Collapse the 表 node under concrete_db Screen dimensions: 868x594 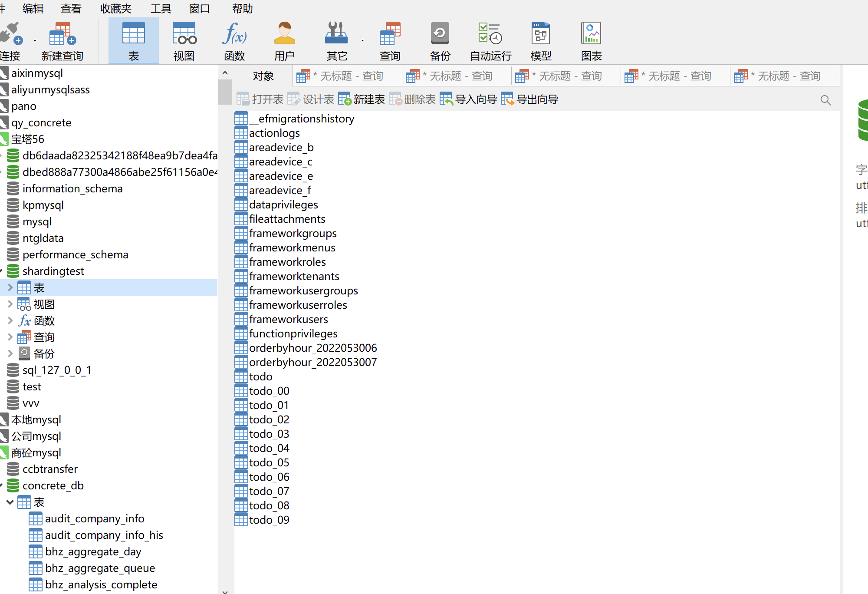click(x=10, y=502)
